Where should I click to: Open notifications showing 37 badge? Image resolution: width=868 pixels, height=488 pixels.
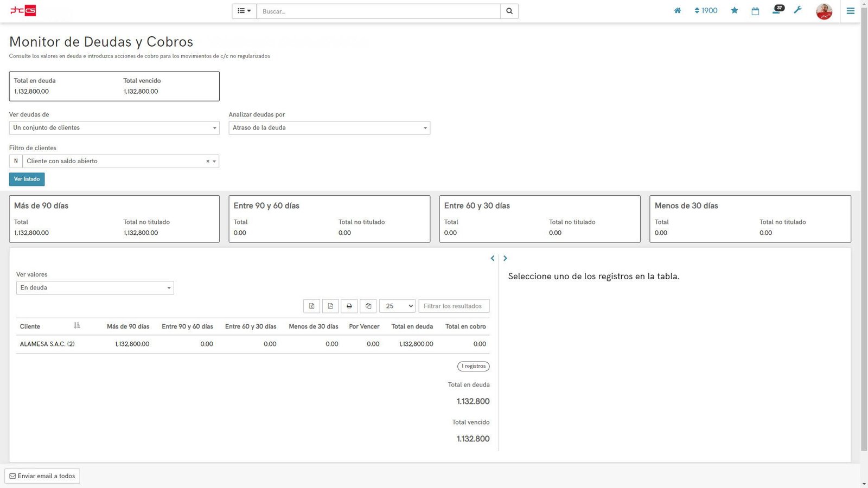777,11
